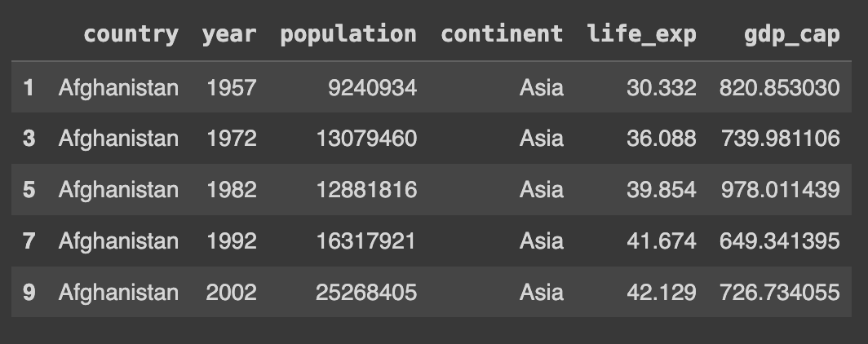
Task: Select the population value 13079460
Action: point(366,139)
